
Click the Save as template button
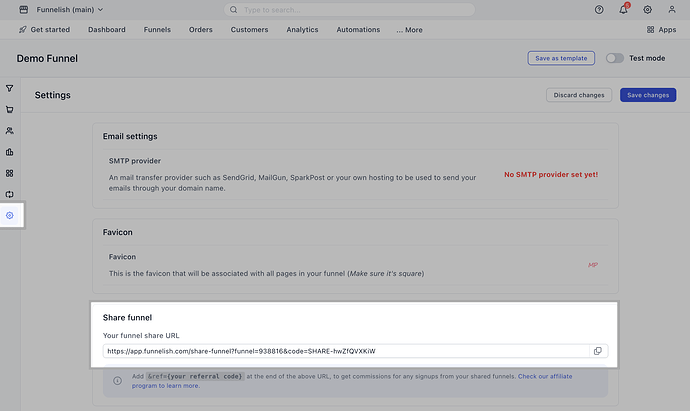point(561,58)
